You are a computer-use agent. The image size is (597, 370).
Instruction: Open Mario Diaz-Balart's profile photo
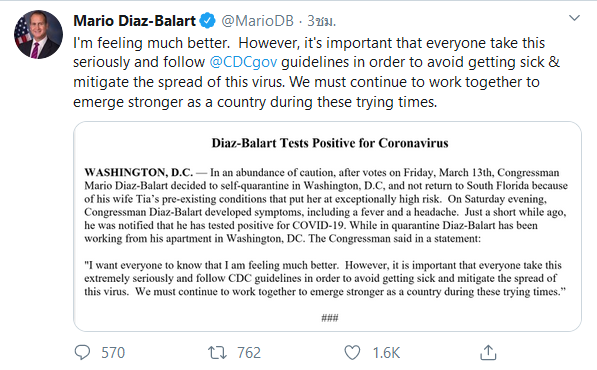38,34
